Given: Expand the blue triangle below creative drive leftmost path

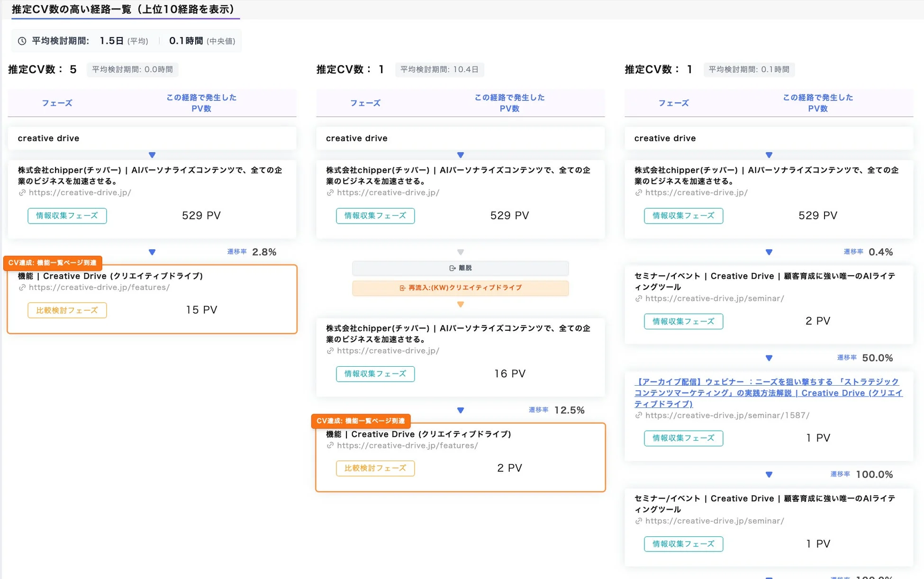Looking at the screenshot, I should [x=152, y=155].
